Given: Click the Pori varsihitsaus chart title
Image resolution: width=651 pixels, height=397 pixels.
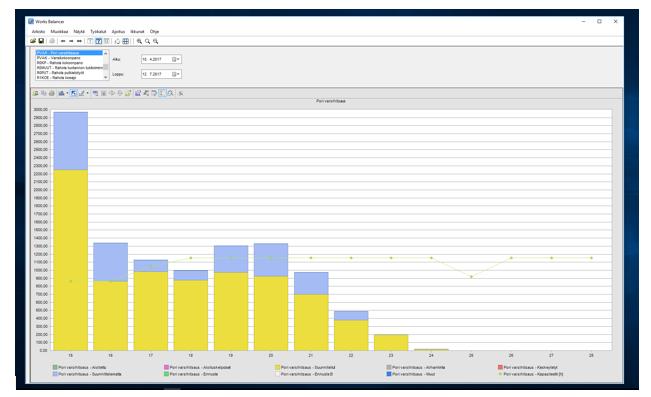Looking at the screenshot, I should [331, 101].
